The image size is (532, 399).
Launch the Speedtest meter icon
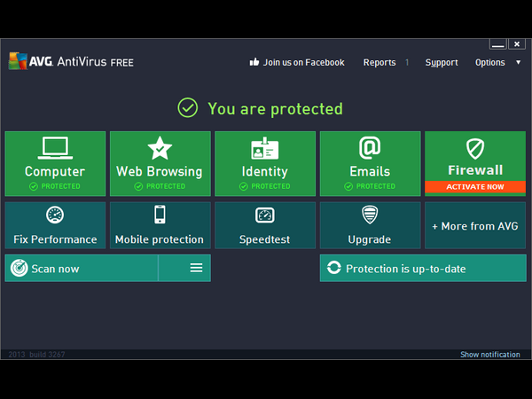pyautogui.click(x=264, y=215)
